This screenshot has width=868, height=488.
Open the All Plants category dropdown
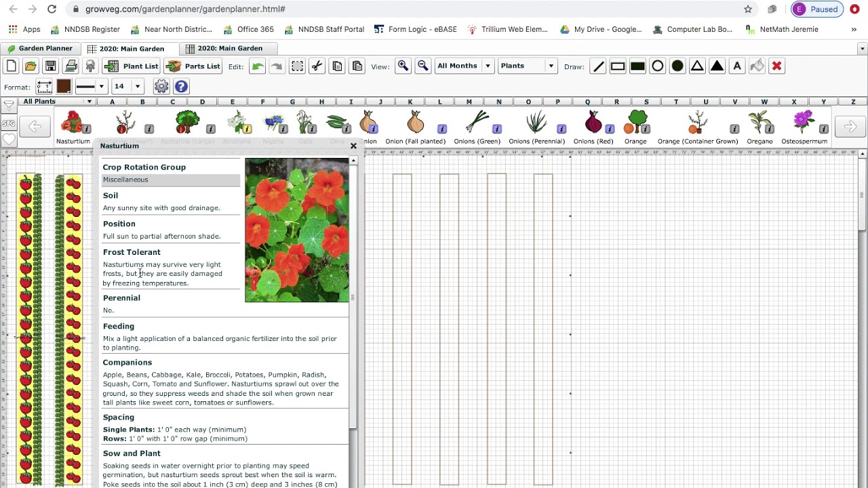56,102
